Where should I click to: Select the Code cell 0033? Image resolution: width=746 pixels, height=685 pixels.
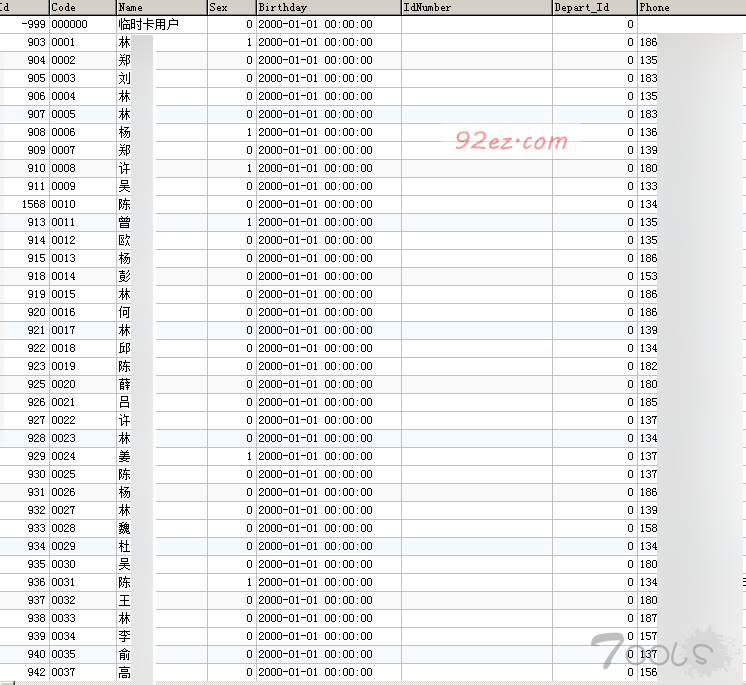[x=83, y=618]
